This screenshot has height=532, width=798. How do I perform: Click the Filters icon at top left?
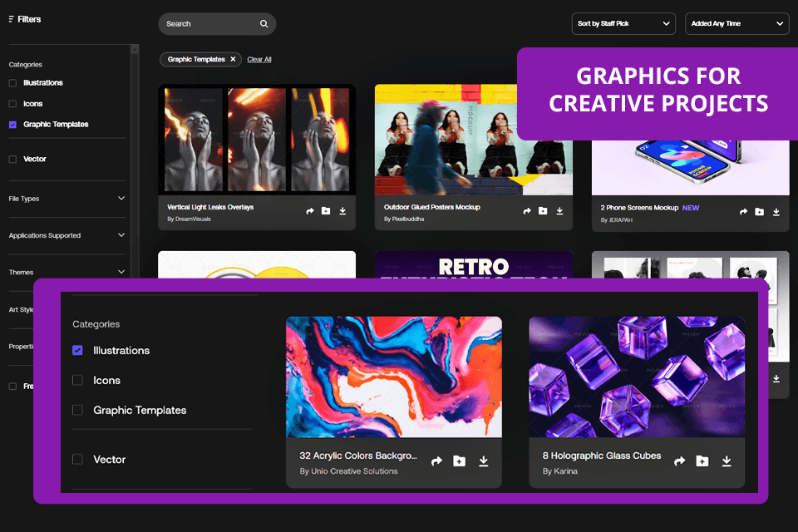pyautogui.click(x=11, y=19)
